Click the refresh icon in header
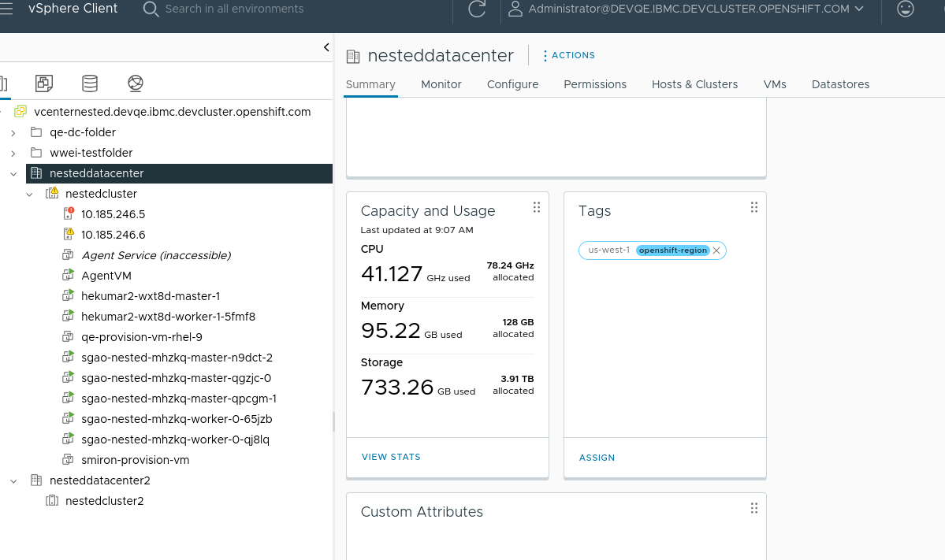The height and width of the screenshot is (560, 945). pos(477,9)
